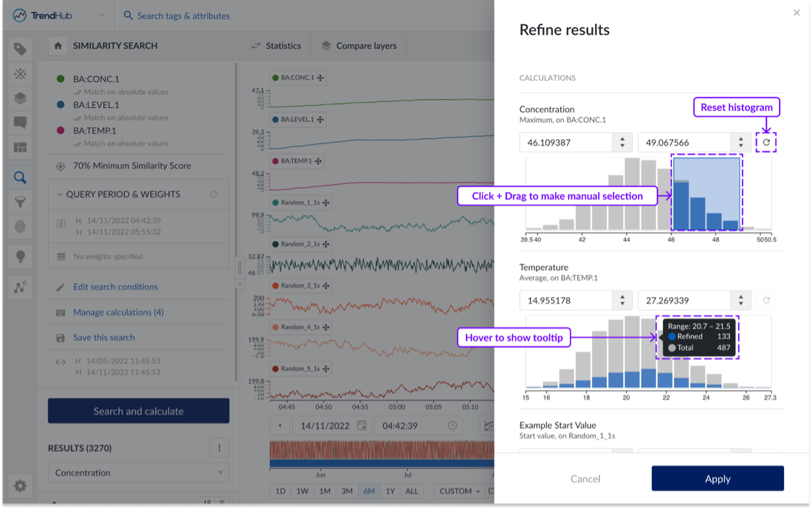Click the Concentration reset histogram icon
Screen dimensions: 812x512
point(766,143)
